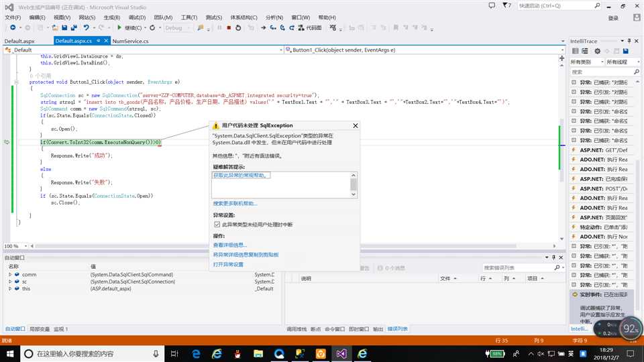Click the Sign in (登录) link

click(x=612, y=17)
